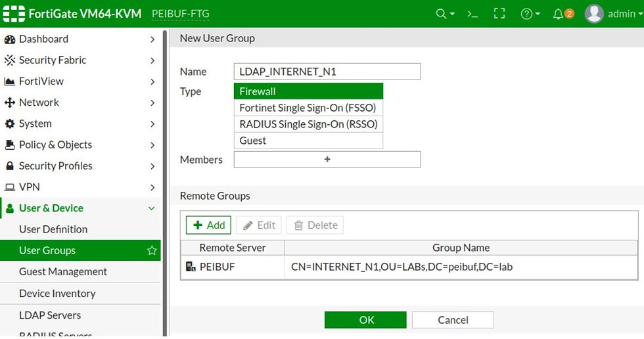Click the PEIBUF-FTG hostname link
644x339 pixels.
tap(180, 14)
